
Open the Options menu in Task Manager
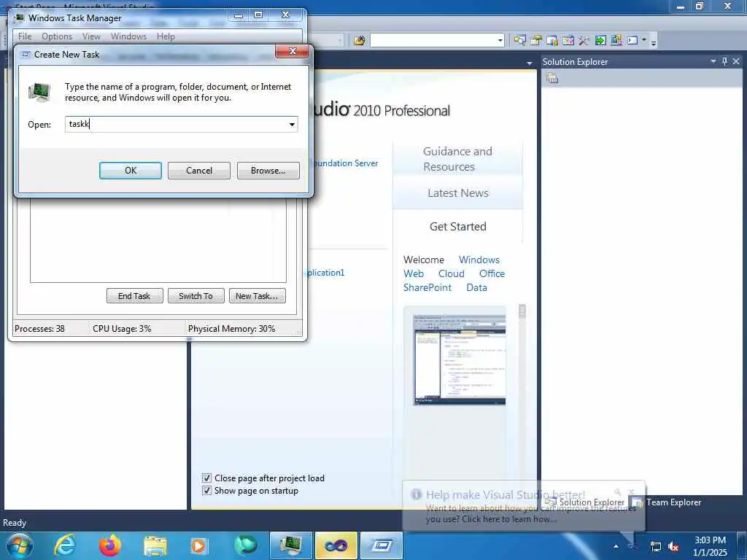pyautogui.click(x=57, y=36)
